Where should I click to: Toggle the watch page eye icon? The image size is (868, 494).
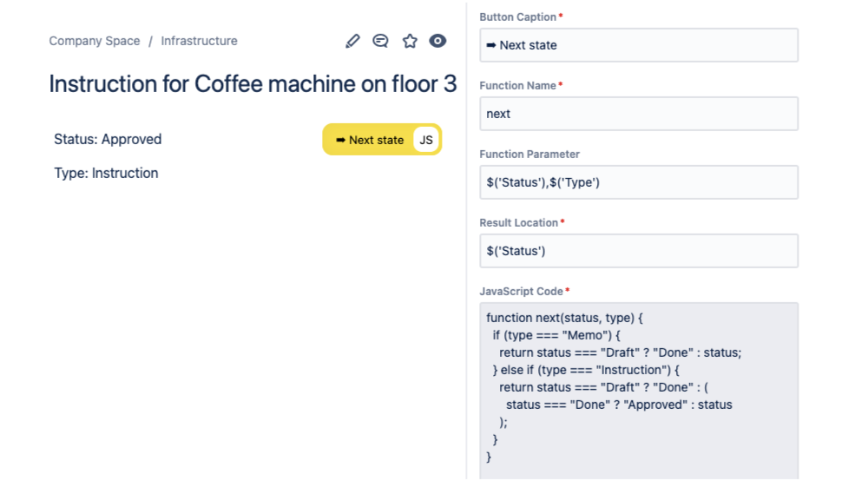pos(437,41)
